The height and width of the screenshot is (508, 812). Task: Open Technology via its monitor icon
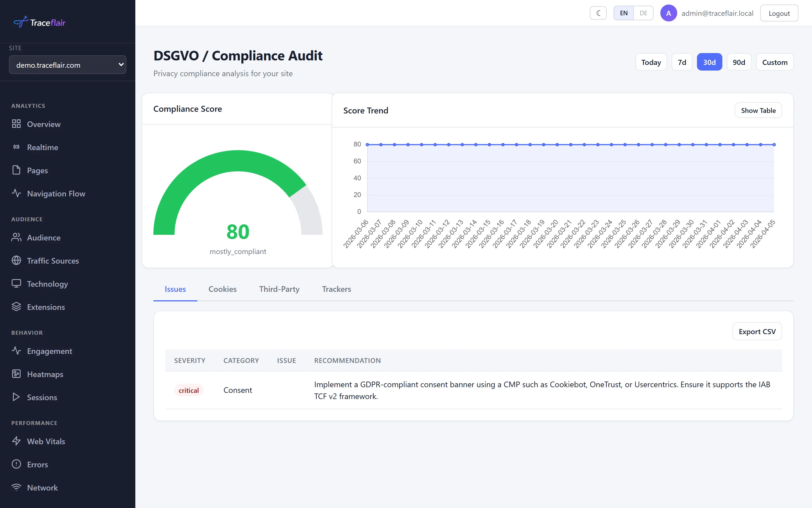click(16, 284)
